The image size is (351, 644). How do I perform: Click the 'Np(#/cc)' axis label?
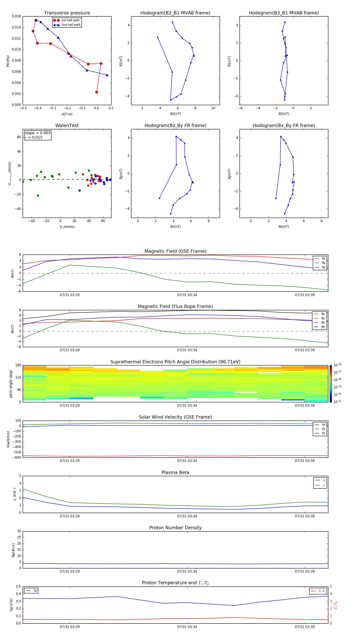point(13,550)
